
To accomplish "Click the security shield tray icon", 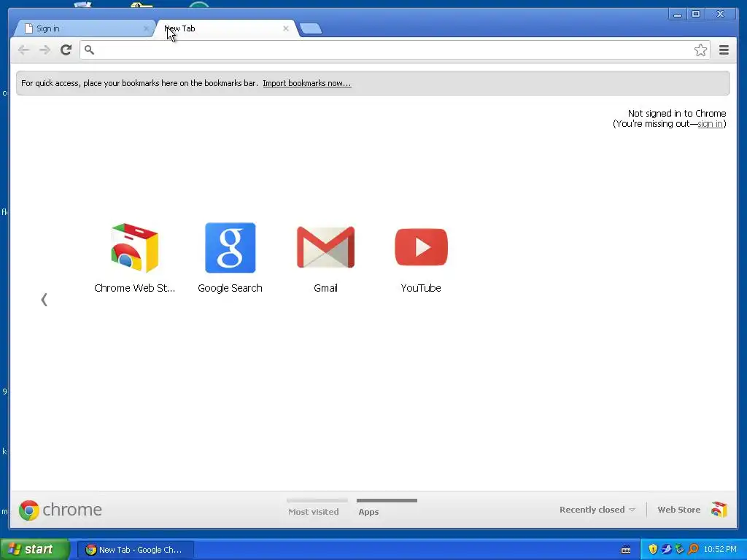I will [653, 549].
